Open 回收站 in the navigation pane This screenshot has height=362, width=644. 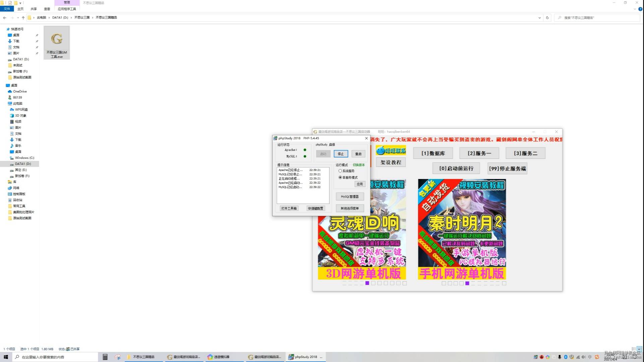(17, 200)
